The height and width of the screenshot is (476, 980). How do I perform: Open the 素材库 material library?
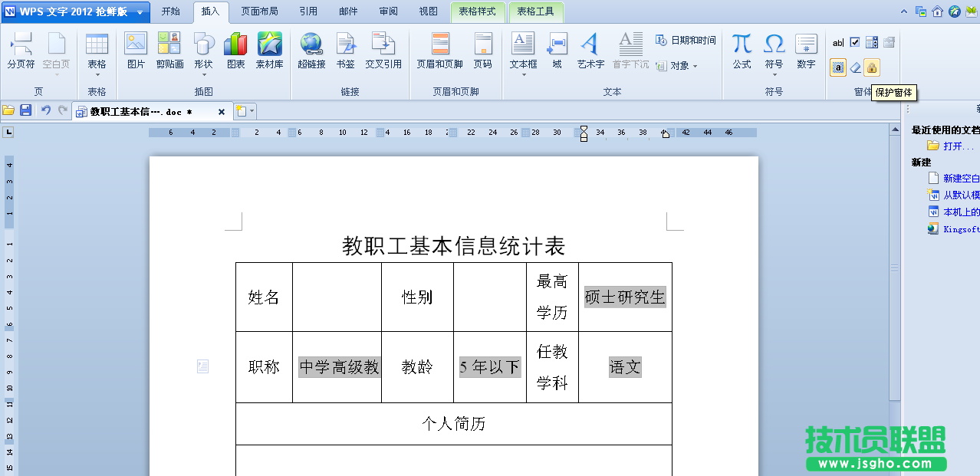tap(269, 51)
